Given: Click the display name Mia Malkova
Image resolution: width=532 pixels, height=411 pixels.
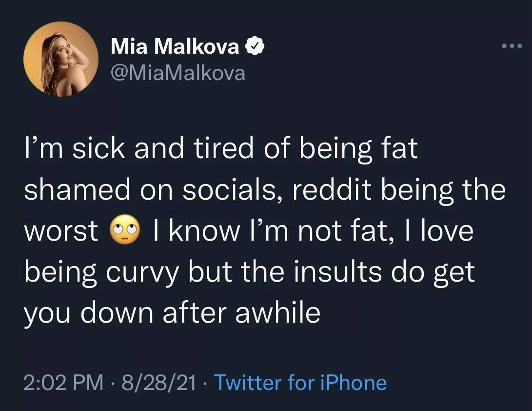Looking at the screenshot, I should tap(175, 47).
